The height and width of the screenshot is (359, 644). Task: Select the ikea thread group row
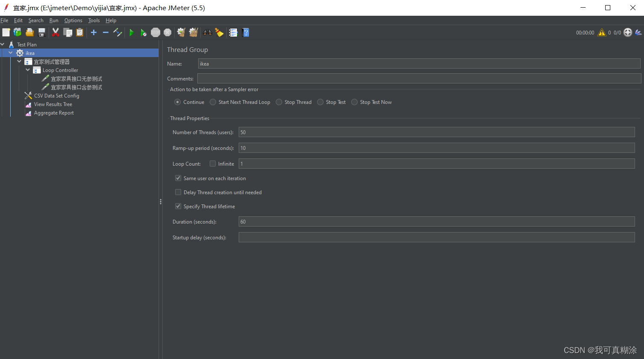point(79,53)
